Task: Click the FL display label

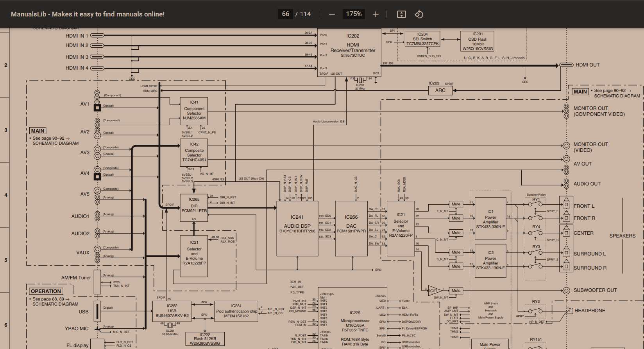Action: click(x=77, y=345)
